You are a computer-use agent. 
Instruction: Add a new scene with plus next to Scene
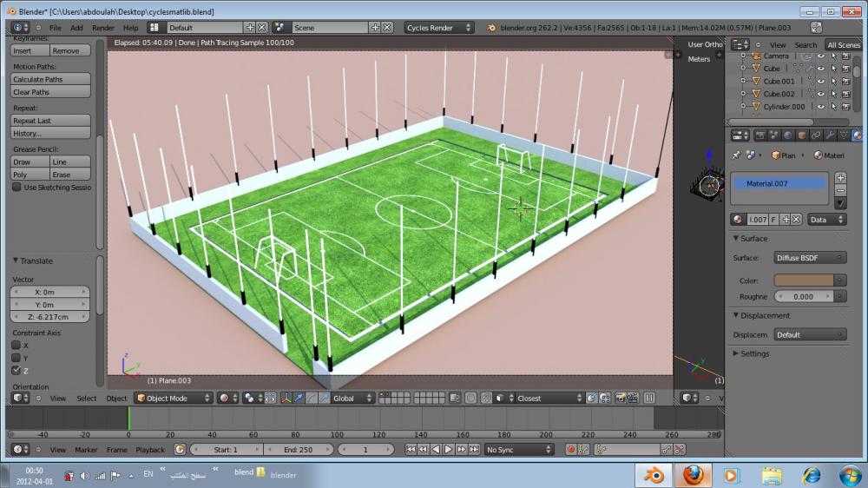click(375, 27)
